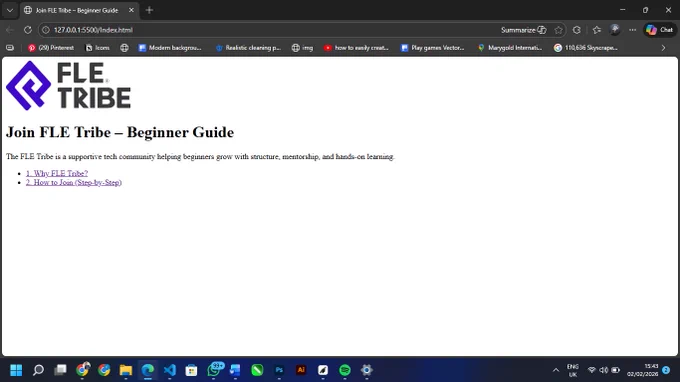
Task: View site information icon in address bar
Action: pyautogui.click(x=46, y=30)
